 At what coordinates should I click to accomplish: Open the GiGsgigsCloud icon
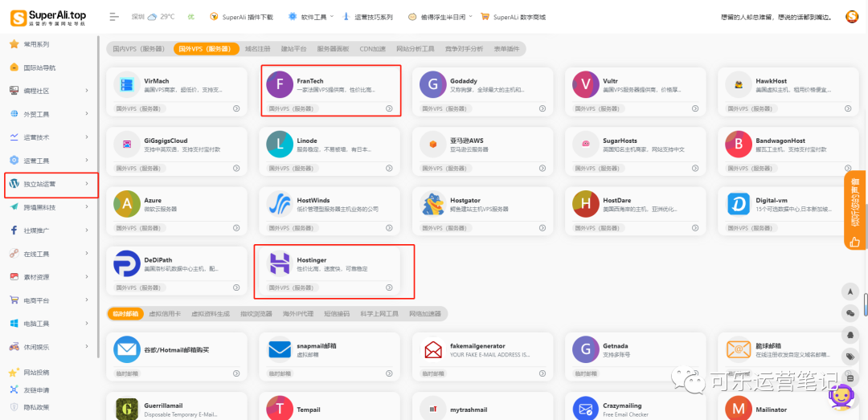click(127, 145)
